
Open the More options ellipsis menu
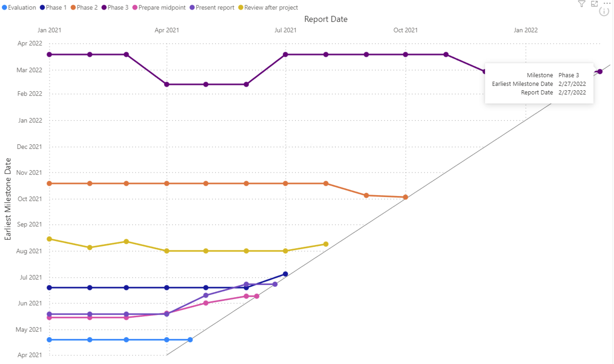[x=607, y=4]
